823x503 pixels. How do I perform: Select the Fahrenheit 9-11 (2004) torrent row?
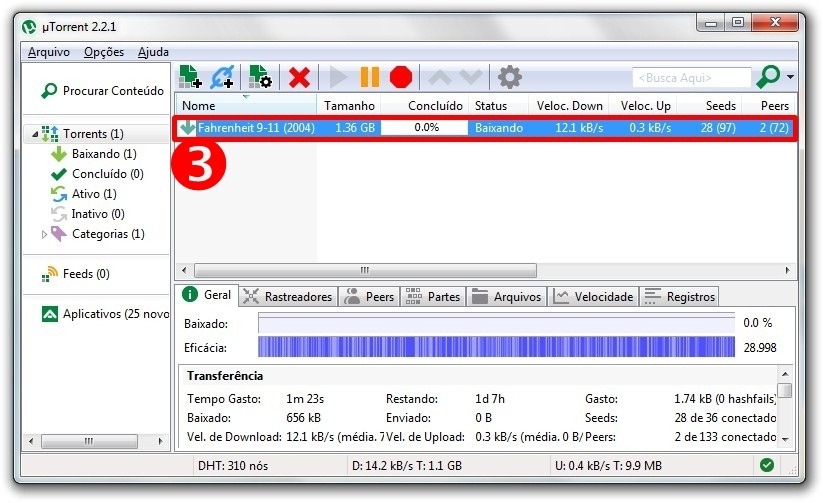(486, 128)
